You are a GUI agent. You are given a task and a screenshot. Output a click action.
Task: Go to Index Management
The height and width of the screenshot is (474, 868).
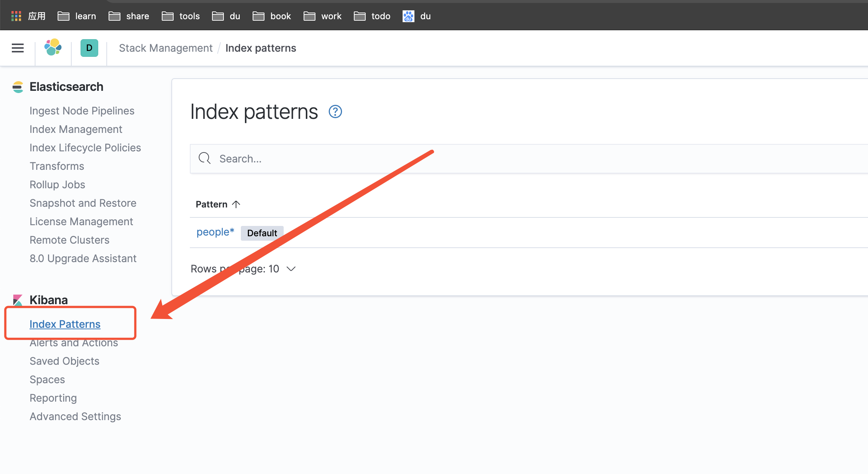coord(76,129)
